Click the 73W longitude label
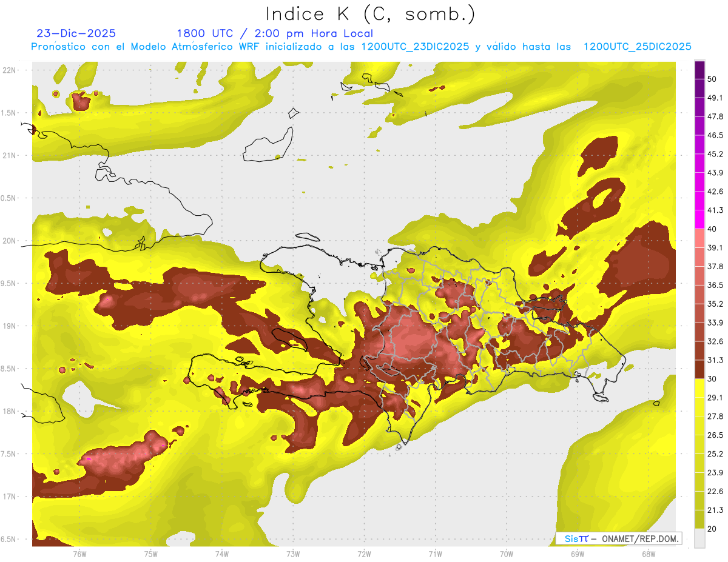Screen dimensions: 728x562 [x=293, y=554]
